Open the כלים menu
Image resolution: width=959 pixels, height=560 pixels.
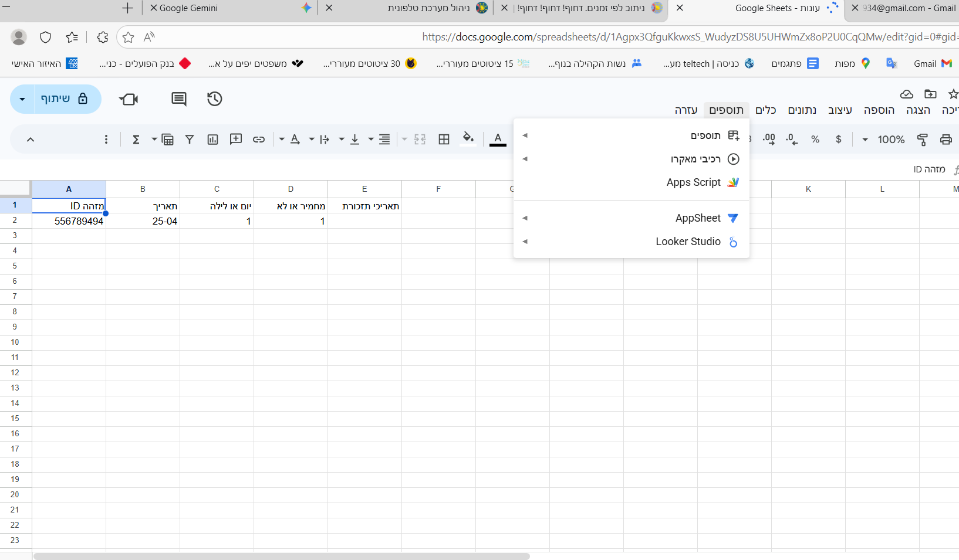click(765, 110)
